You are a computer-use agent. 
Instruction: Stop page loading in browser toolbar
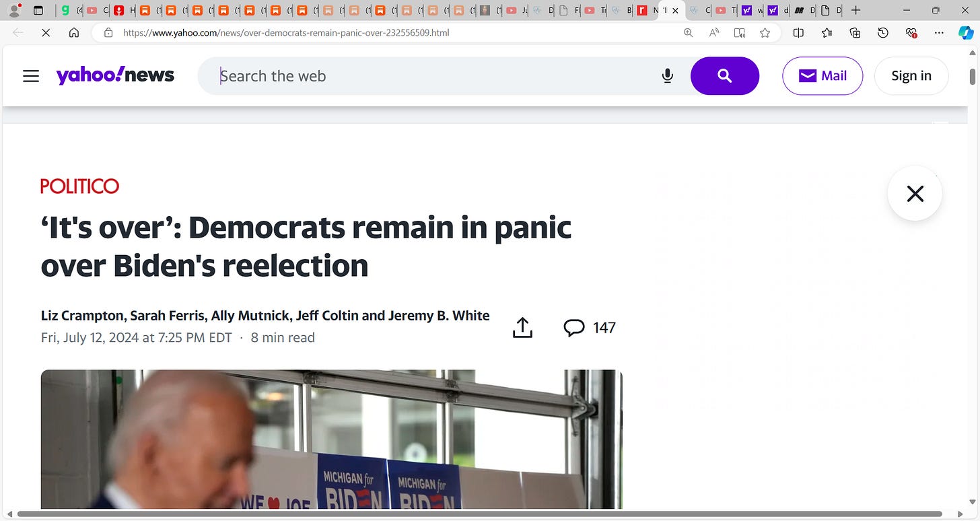[46, 32]
